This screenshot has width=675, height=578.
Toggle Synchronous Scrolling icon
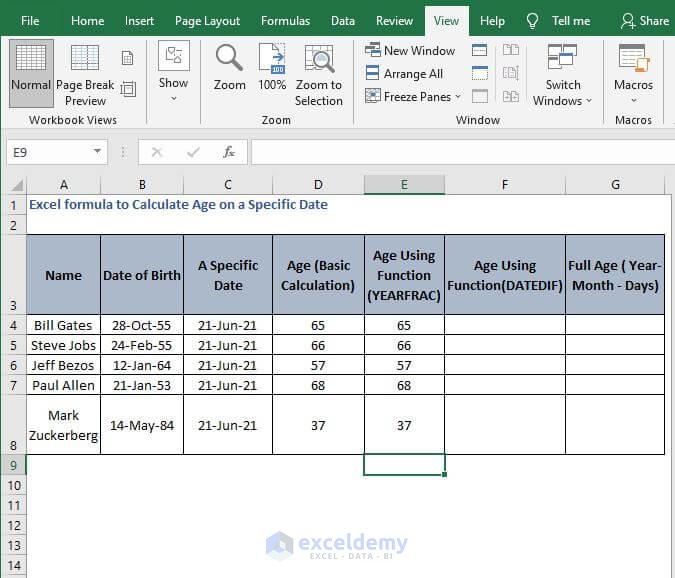[x=511, y=73]
